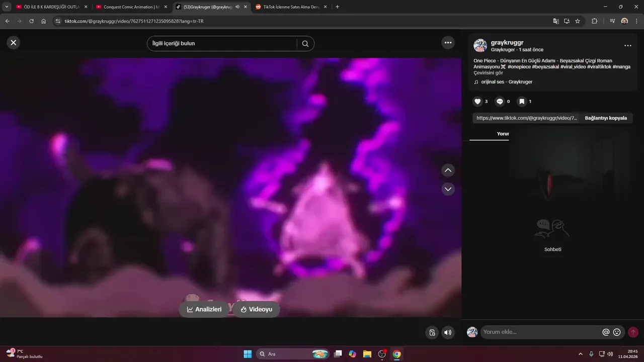
Task: Open the three-dot menu above the video
Action: point(448,43)
